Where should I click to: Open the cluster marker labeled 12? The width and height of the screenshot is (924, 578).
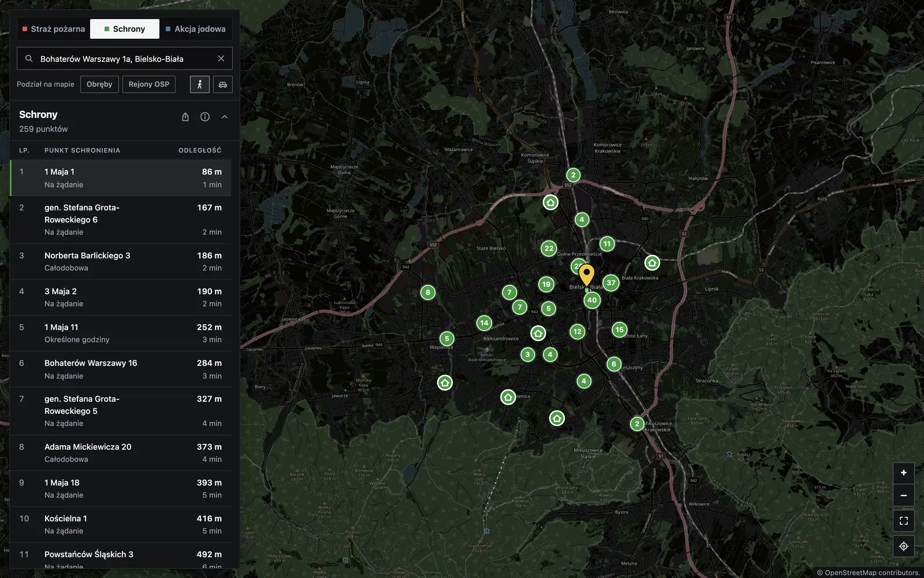click(x=577, y=332)
